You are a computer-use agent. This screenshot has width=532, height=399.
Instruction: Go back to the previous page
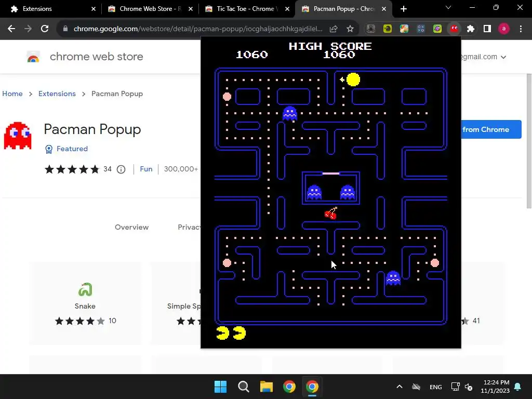[x=11, y=29]
